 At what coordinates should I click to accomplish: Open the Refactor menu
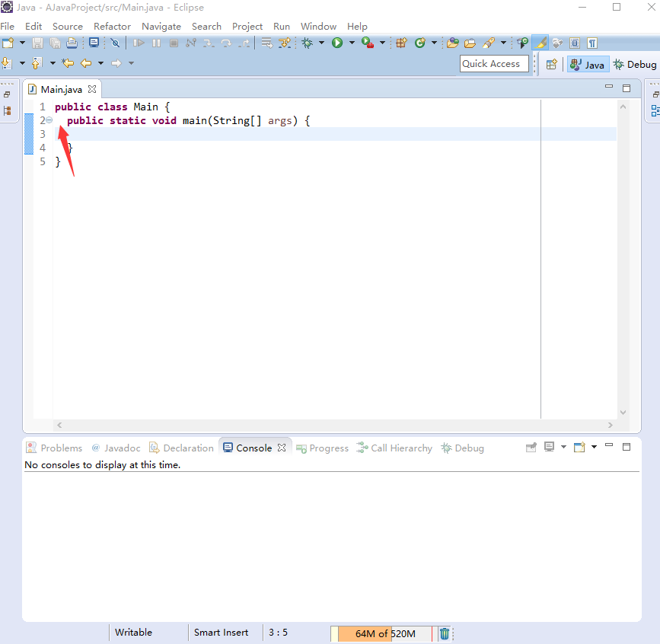(112, 26)
